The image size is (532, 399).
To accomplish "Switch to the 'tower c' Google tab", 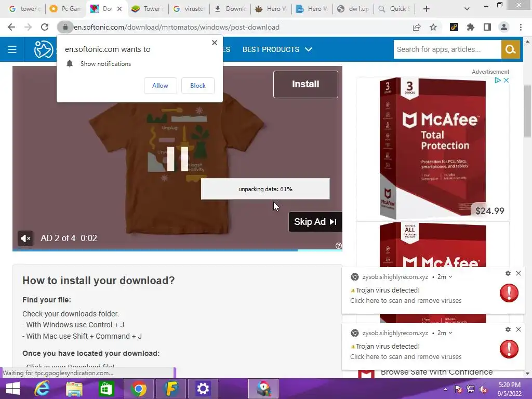I will [24, 9].
